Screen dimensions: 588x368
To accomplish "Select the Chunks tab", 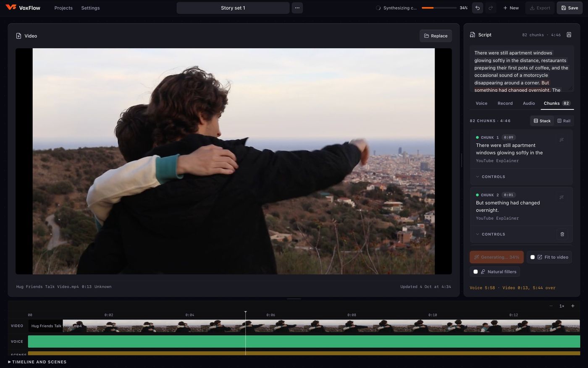I will tap(557, 103).
